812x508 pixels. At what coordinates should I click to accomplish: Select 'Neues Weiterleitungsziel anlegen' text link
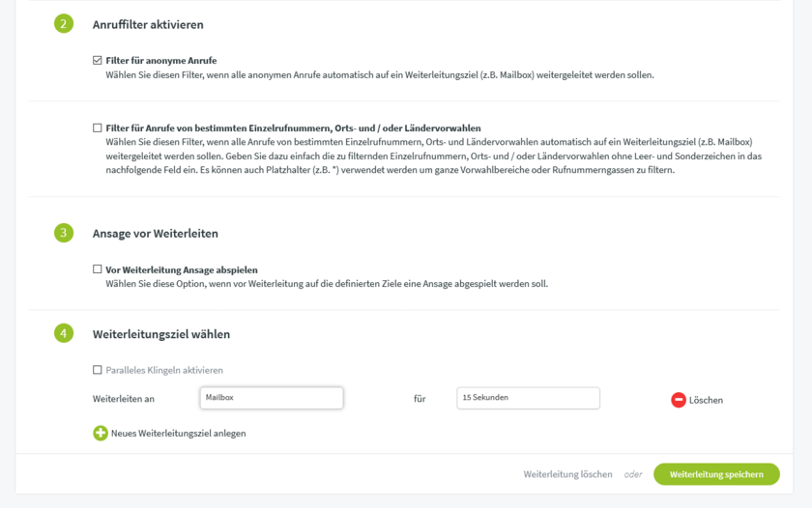(178, 434)
